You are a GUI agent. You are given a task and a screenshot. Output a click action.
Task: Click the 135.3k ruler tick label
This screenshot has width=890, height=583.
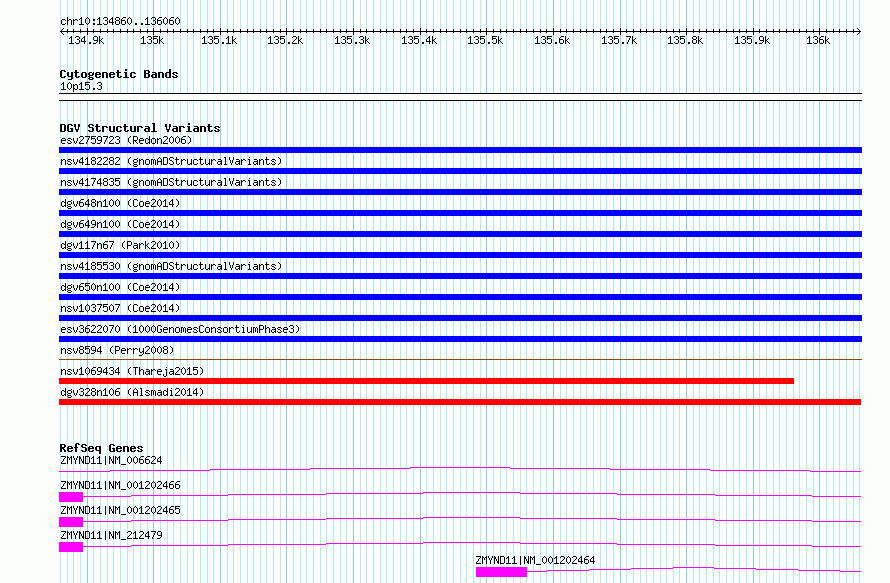click(352, 40)
